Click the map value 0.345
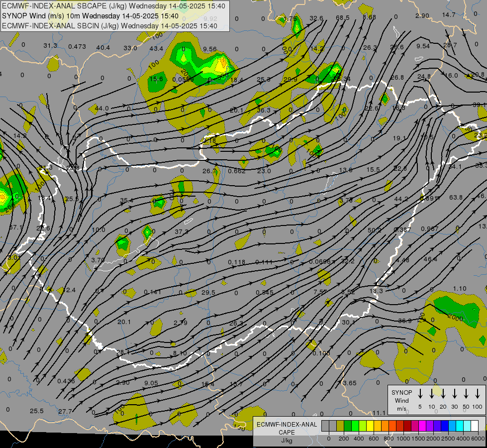The width and height of the screenshot is (487, 448). (x=265, y=292)
